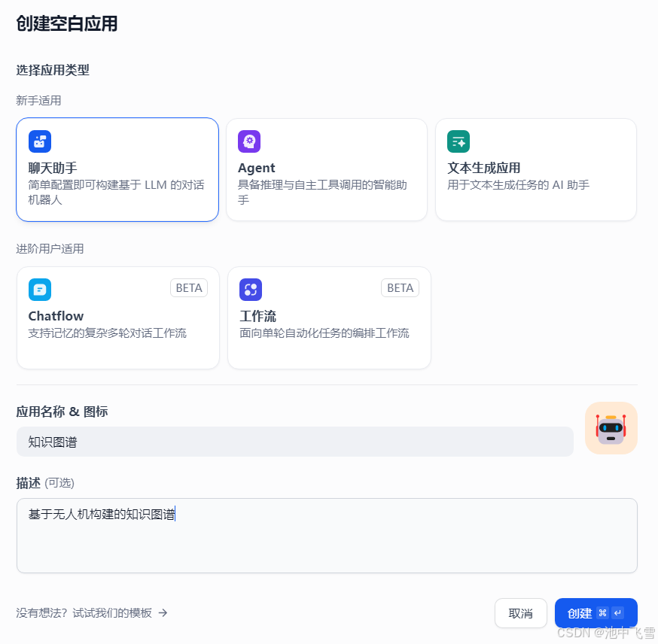Image resolution: width=658 pixels, height=644 pixels.
Task: Focus the app name field containing 知识图谱
Action: click(x=295, y=442)
